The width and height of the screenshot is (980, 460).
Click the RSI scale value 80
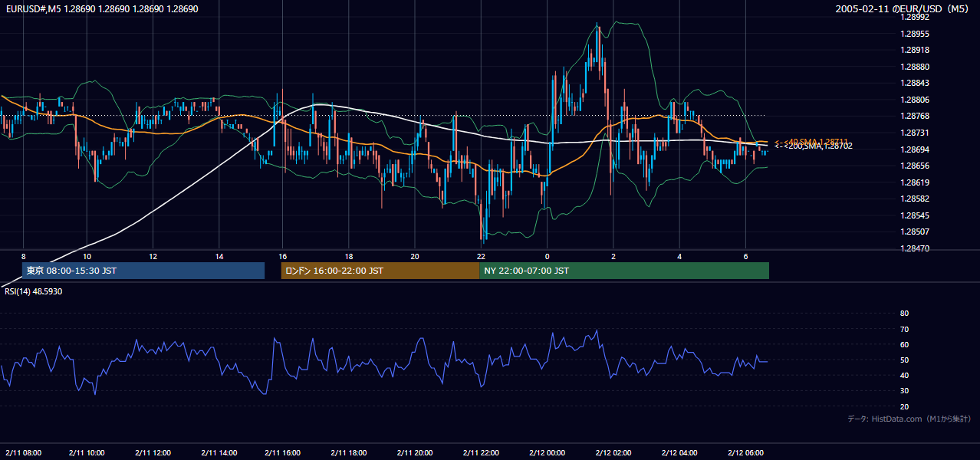904,314
